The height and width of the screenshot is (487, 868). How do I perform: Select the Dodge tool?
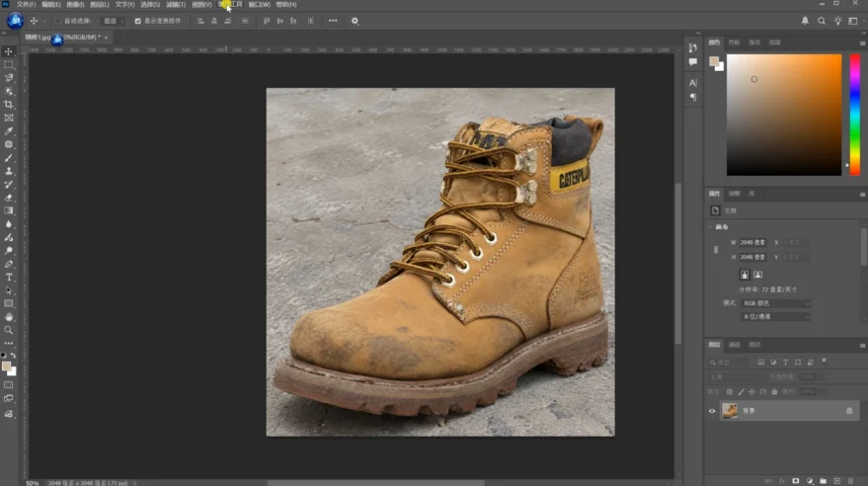[9, 251]
